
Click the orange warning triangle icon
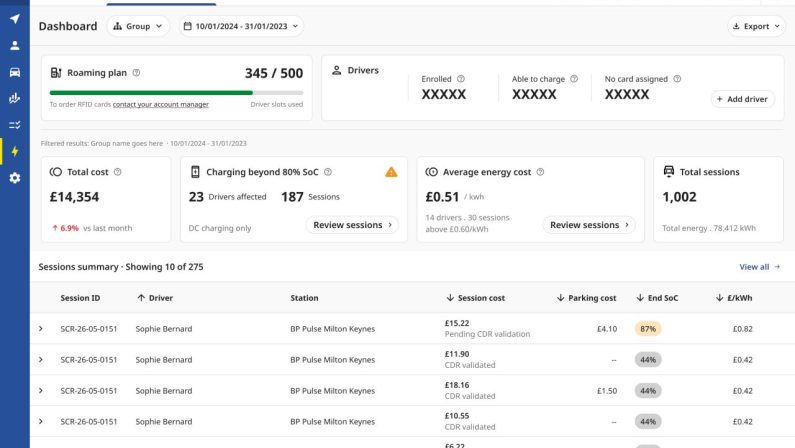click(x=391, y=172)
